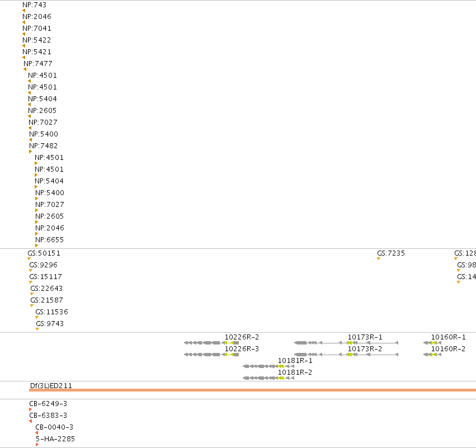Click the Df(3L)ED211 deficiency label
The width and height of the screenshot is (476, 448).
pos(51,386)
